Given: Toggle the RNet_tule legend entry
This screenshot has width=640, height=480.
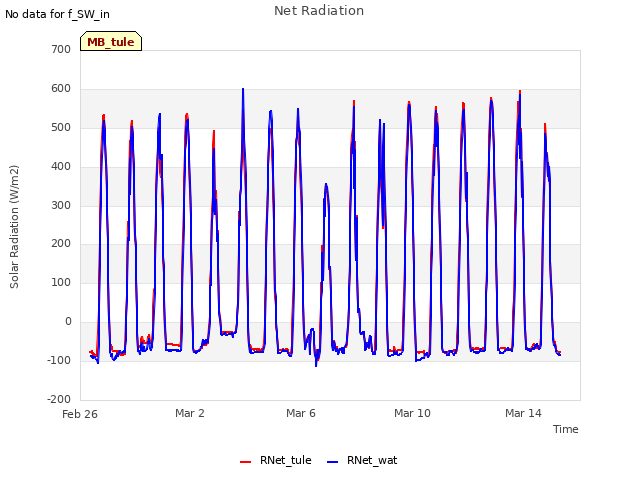Looking at the screenshot, I should 276,460.
